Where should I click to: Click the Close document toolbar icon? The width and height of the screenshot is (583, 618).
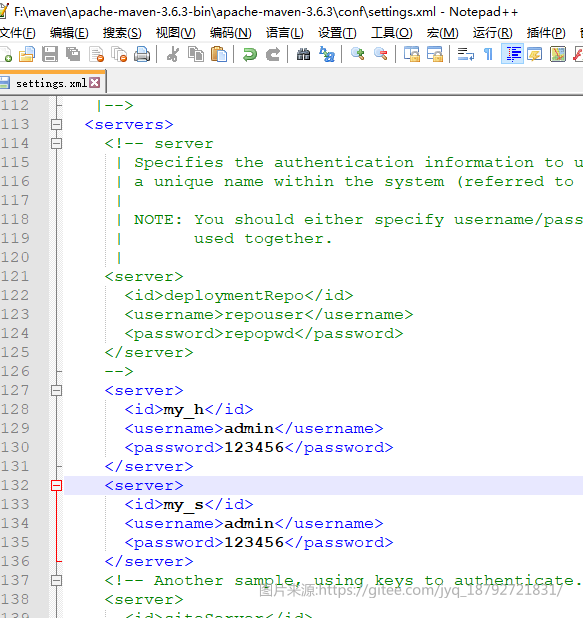[x=96, y=54]
